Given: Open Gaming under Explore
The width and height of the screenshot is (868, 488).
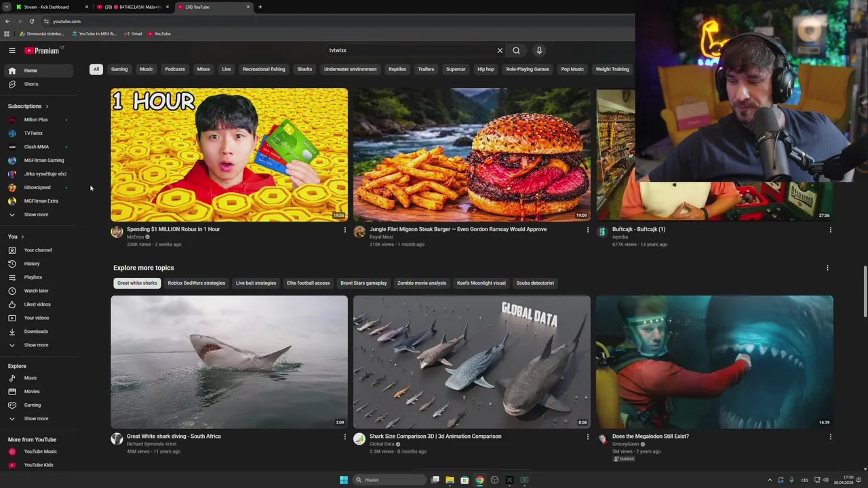Looking at the screenshot, I should coord(39,405).
